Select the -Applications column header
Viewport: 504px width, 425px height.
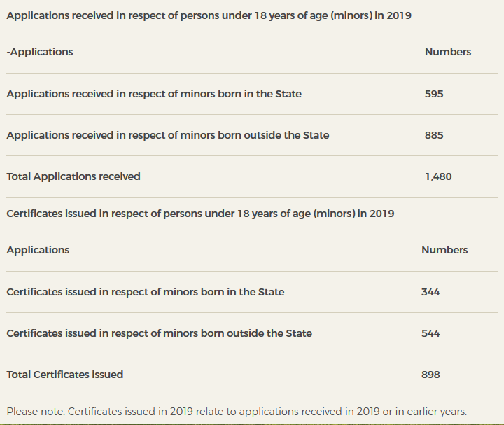pyautogui.click(x=40, y=52)
